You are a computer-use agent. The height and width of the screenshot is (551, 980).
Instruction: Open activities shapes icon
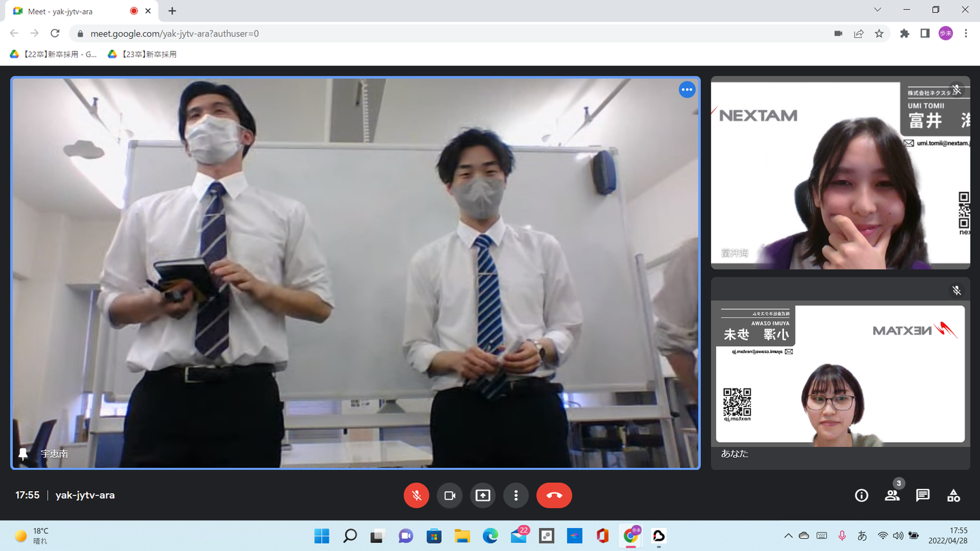(x=953, y=495)
